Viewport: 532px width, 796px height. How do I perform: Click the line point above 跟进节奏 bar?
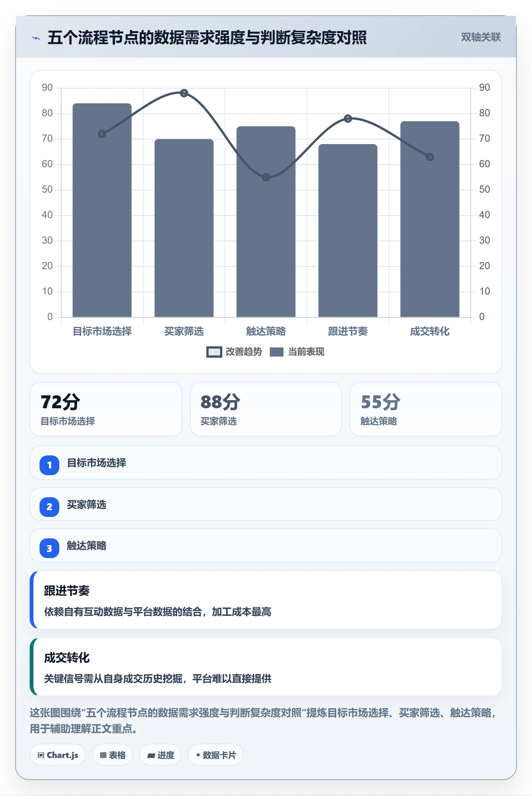pyautogui.click(x=348, y=119)
